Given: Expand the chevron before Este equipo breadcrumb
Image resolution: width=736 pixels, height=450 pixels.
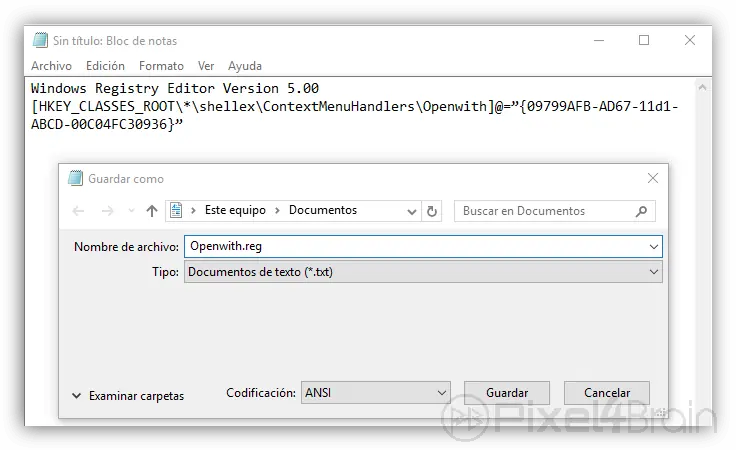Looking at the screenshot, I should pyautogui.click(x=193, y=211).
